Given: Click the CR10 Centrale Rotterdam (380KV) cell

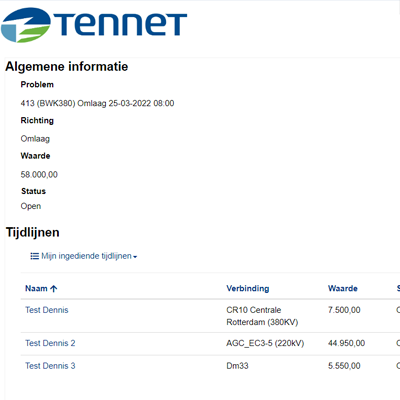Looking at the screenshot, I should point(262,316).
